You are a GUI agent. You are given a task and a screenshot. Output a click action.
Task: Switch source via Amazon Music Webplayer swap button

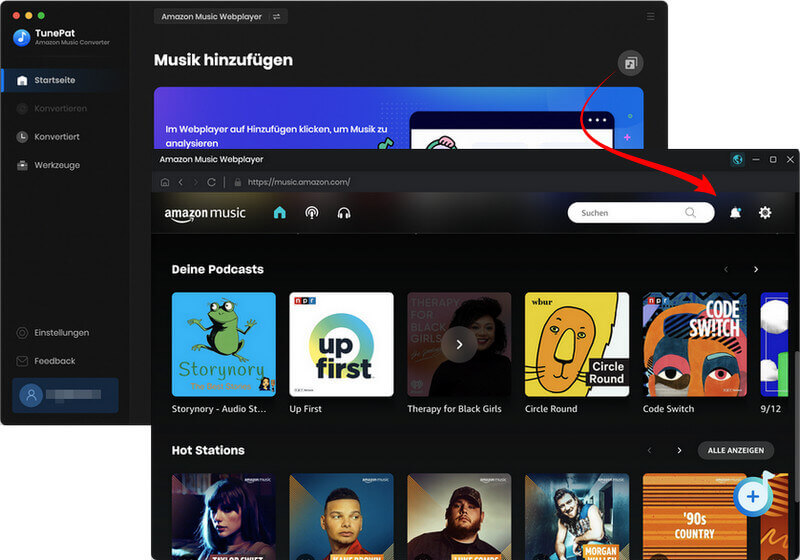277,17
